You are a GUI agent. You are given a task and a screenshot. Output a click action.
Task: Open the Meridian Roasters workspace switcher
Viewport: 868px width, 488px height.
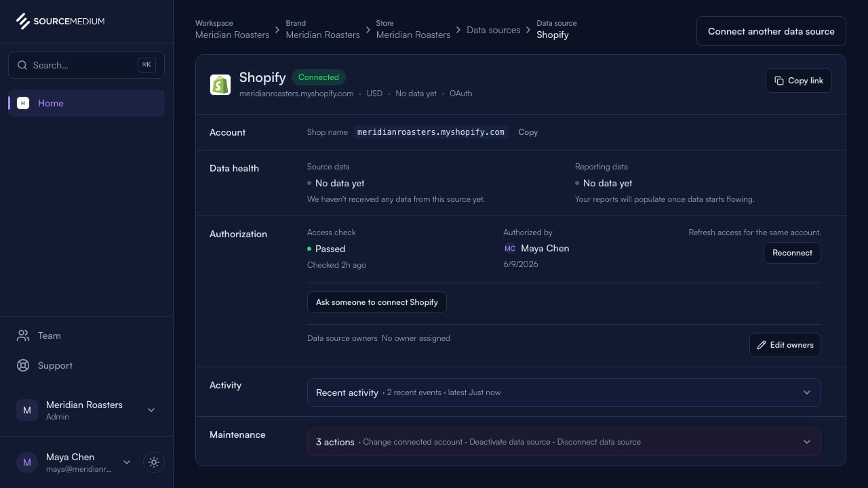point(87,410)
